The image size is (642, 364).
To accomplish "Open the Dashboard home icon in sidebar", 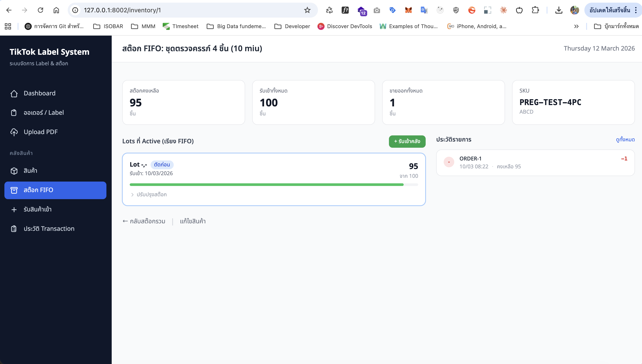I will point(14,93).
